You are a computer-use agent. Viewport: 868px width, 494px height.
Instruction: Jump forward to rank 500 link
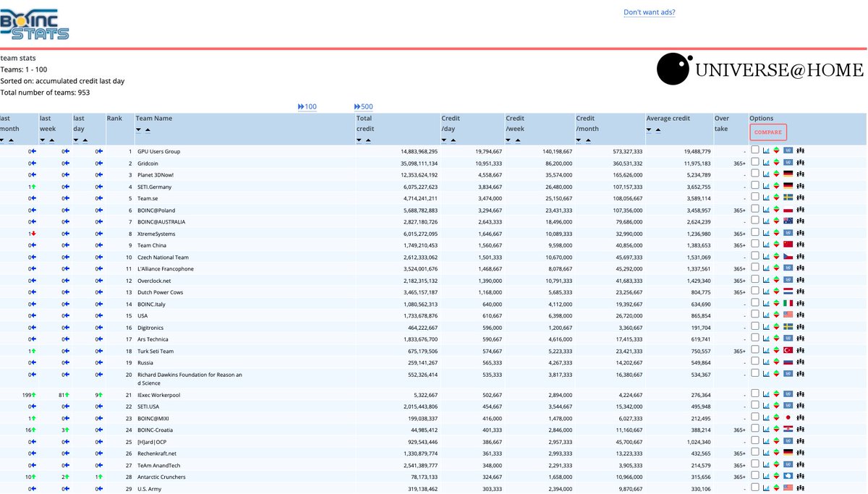click(x=364, y=107)
